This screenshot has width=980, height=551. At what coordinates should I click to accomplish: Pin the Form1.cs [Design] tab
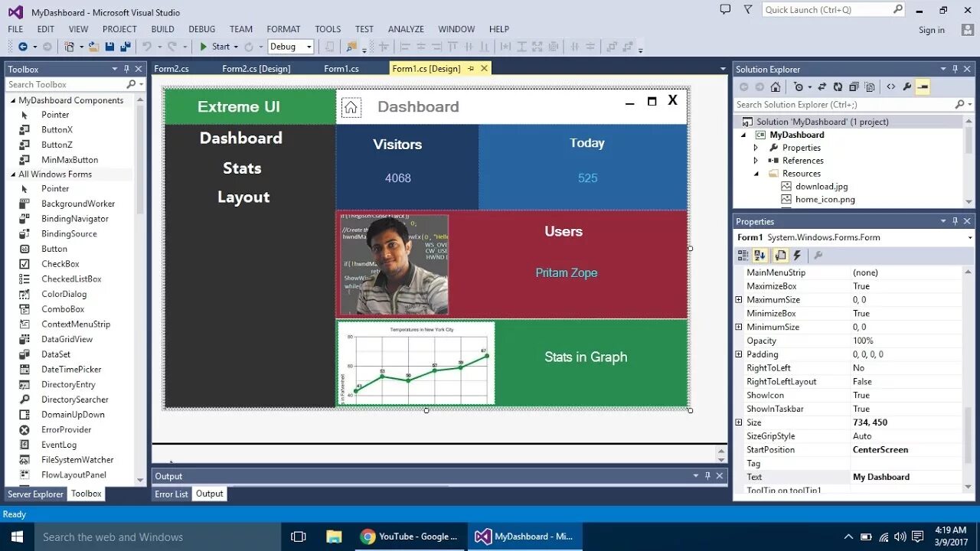[x=470, y=68]
